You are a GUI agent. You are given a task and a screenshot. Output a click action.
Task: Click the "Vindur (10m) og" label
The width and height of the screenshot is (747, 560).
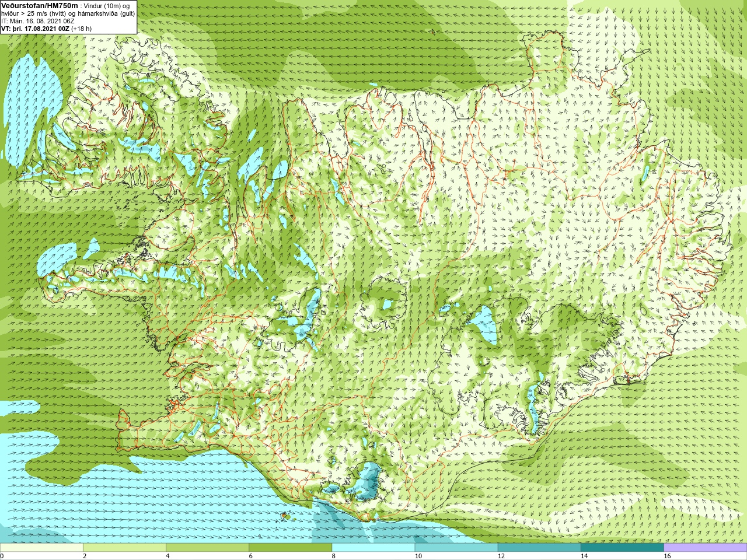tap(107, 6)
